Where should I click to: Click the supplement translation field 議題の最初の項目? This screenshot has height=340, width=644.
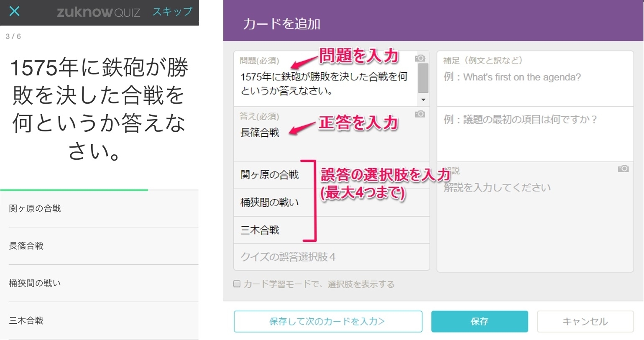pos(535,134)
